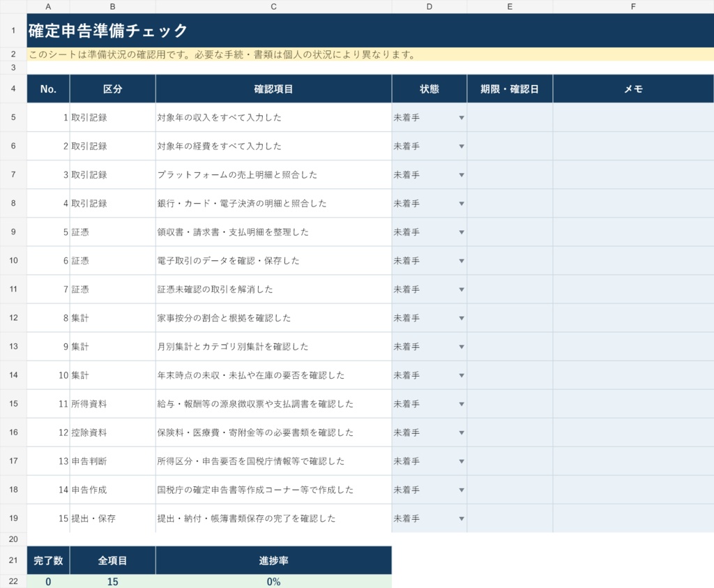Select column A header
714x588 pixels.
(48, 6)
